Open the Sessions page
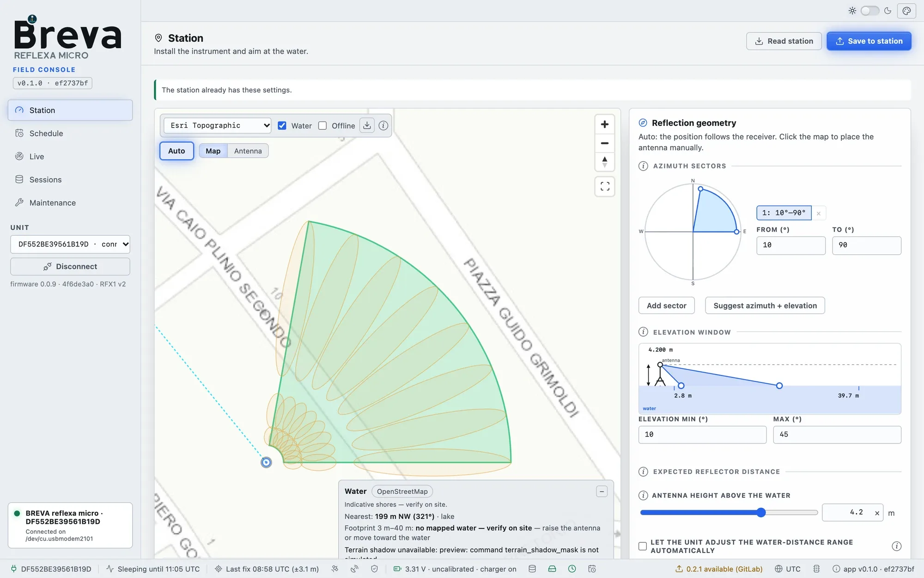 pos(70,179)
